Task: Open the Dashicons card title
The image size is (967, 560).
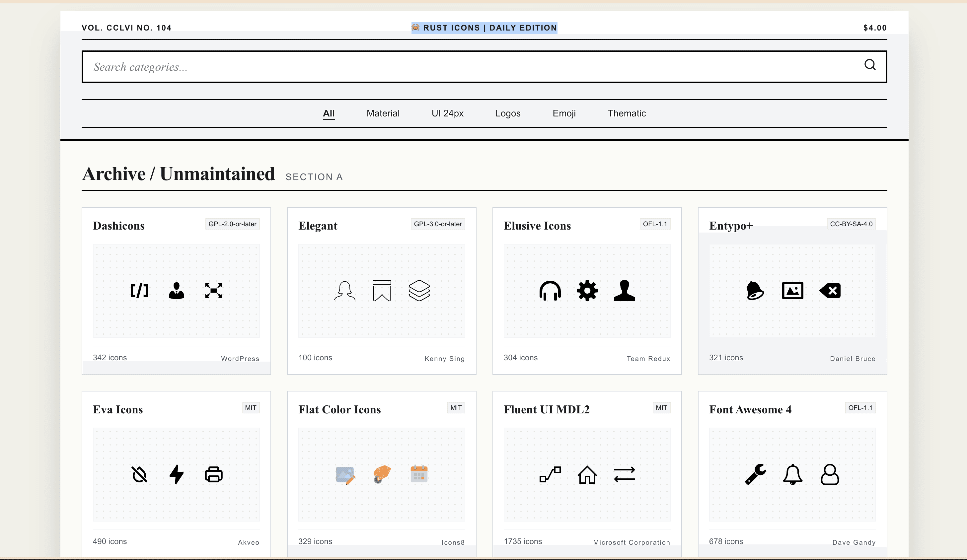Action: pos(118,226)
